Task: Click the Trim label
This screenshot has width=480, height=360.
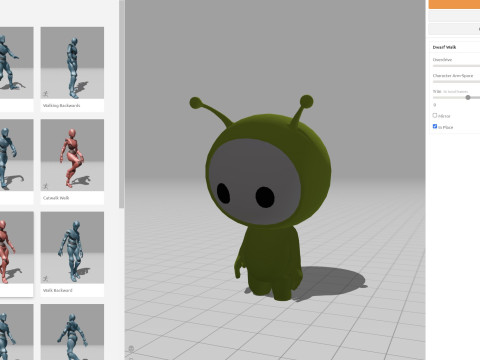Action: (x=437, y=91)
